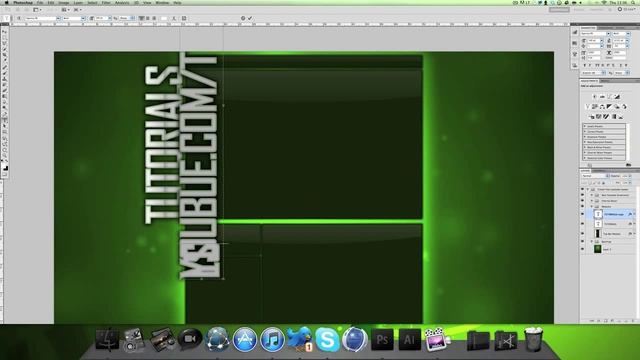Open Trash in the Dock
Screen dimensions: 640x360
click(x=533, y=339)
